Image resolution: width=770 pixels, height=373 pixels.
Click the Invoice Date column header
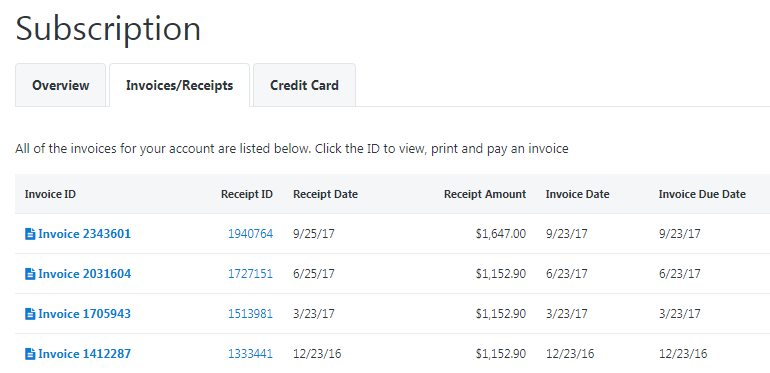point(578,194)
